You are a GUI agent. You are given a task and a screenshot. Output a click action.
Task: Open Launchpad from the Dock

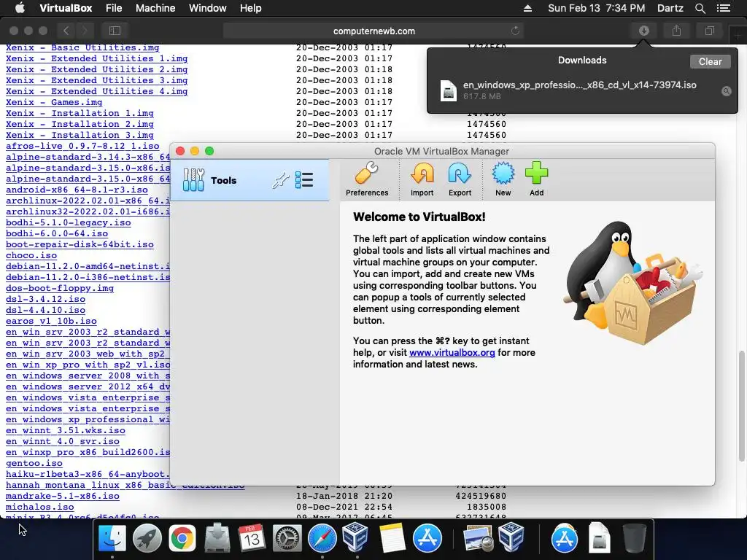(147, 538)
